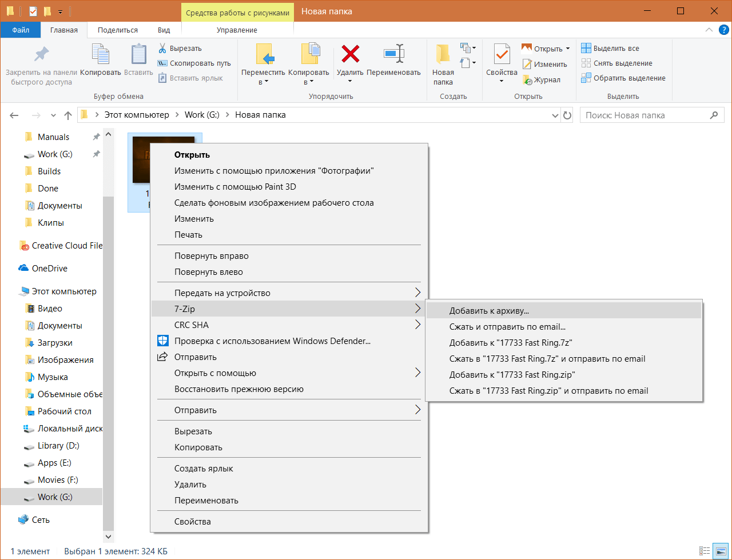Screen dimensions: 732x560
Task: Click the sidebar scrollbar down arrow
Action: click(x=108, y=537)
